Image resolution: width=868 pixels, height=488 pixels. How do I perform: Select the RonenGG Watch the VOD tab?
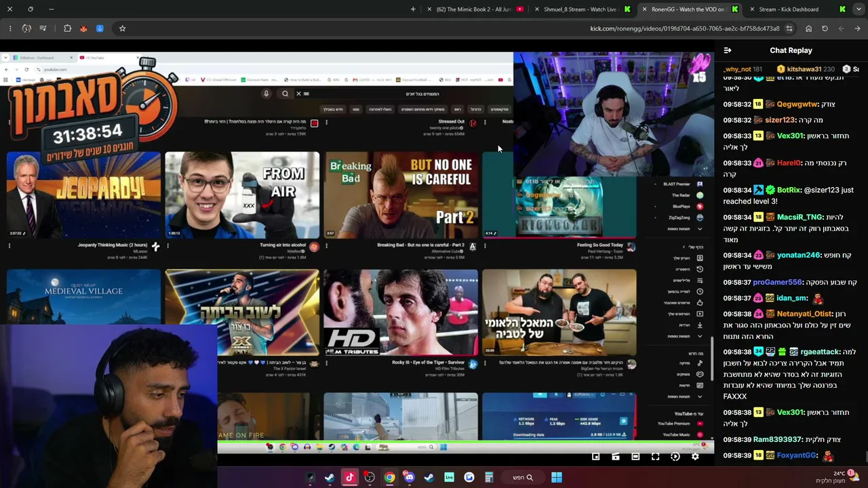point(691,9)
